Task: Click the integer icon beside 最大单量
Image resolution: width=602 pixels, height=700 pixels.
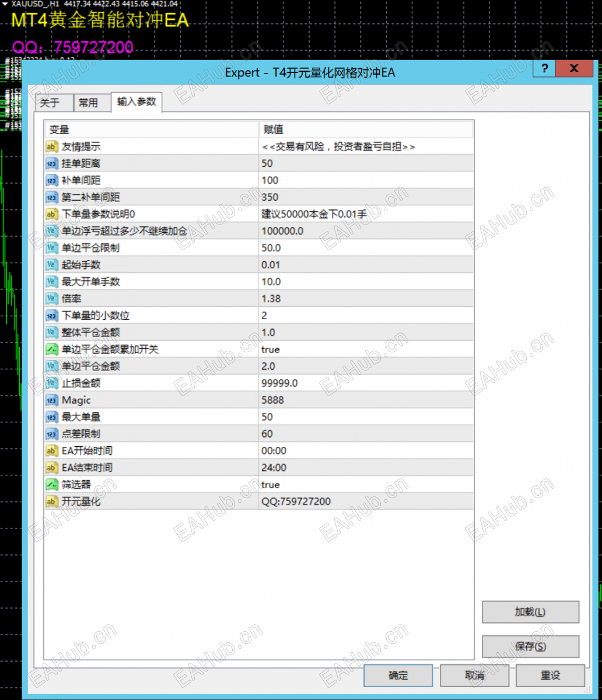Action: pos(52,417)
